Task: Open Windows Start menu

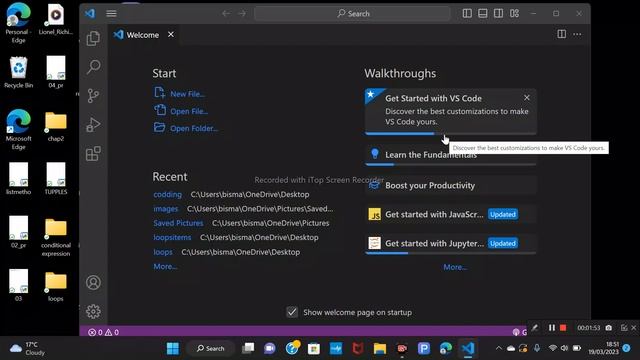Action: (173, 348)
